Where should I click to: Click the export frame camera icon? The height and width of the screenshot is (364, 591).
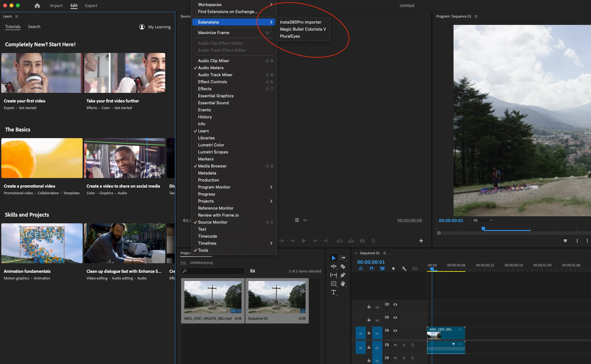362,241
